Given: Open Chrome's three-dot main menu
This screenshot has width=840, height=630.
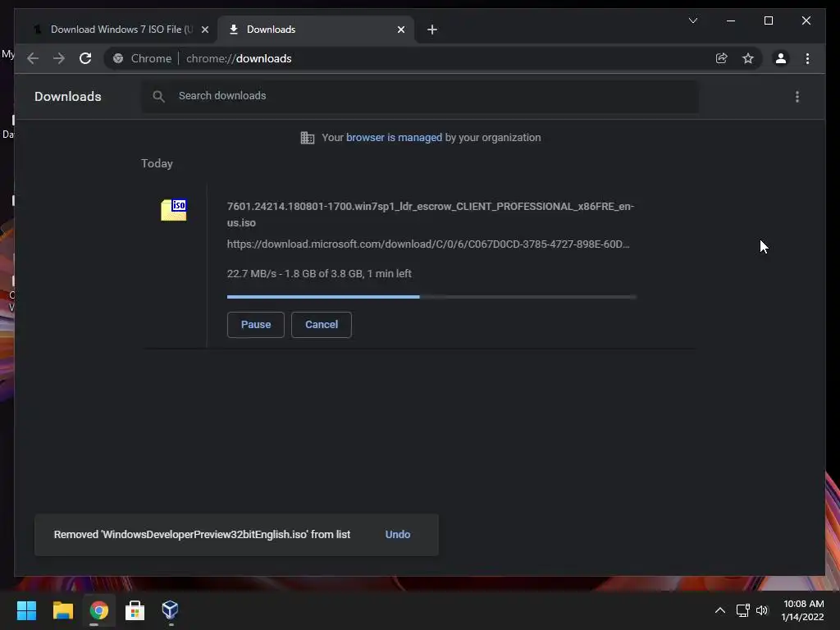Looking at the screenshot, I should 807,58.
